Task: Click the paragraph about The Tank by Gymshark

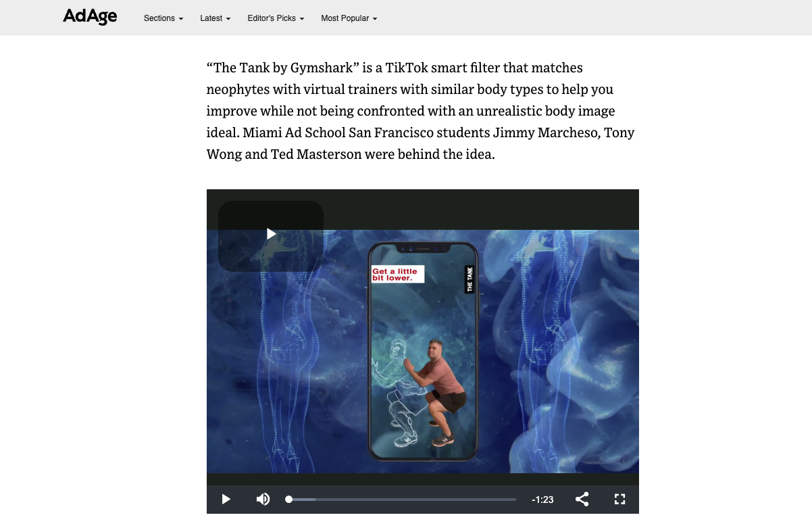Action: 421,111
